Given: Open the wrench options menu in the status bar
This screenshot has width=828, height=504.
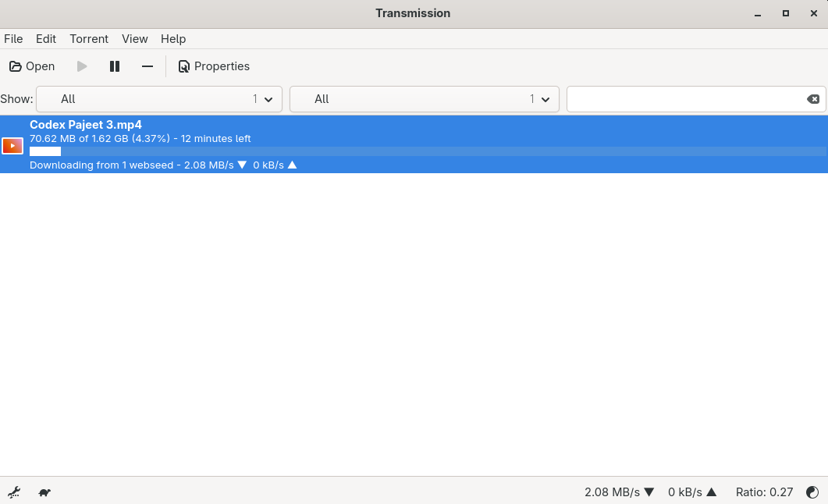Looking at the screenshot, I should pos(14,492).
